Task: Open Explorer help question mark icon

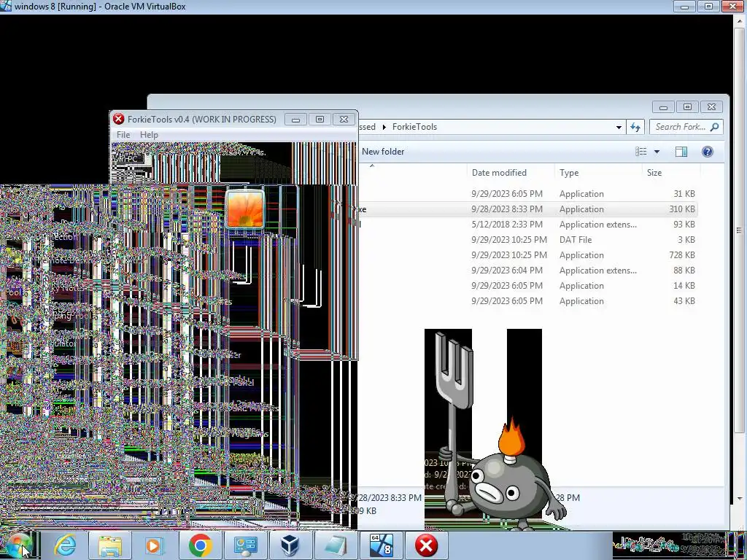Action: [x=708, y=152]
